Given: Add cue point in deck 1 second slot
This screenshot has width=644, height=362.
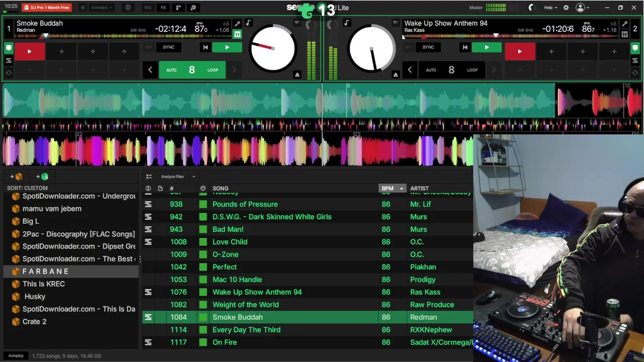Looking at the screenshot, I should pyautogui.click(x=61, y=51).
